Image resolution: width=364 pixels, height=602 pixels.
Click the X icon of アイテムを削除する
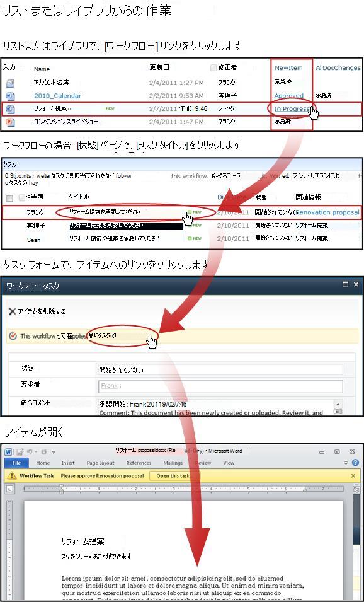(x=12, y=311)
